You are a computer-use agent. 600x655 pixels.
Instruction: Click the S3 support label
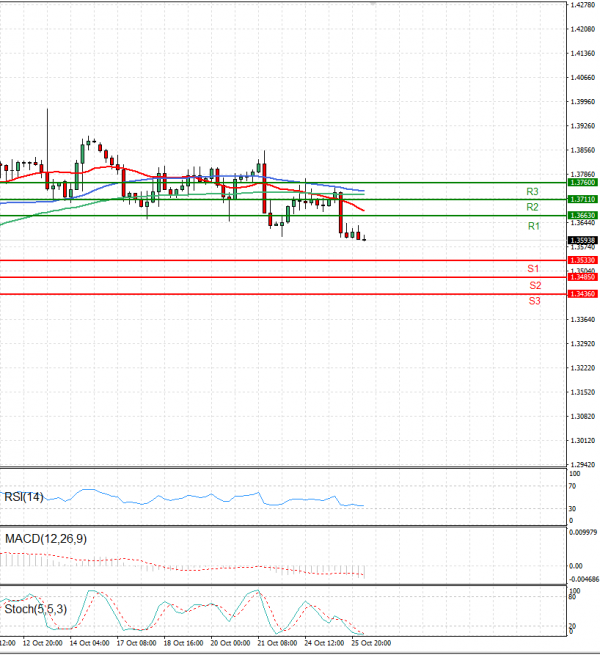point(534,300)
